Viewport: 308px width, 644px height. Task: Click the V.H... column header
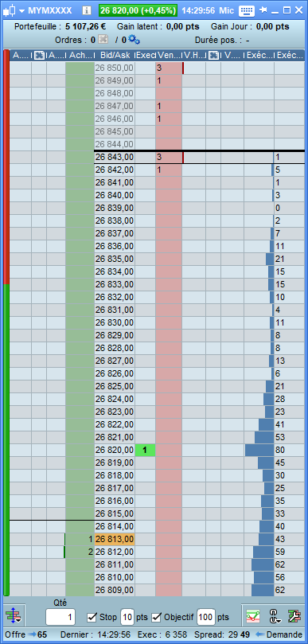coord(194,56)
